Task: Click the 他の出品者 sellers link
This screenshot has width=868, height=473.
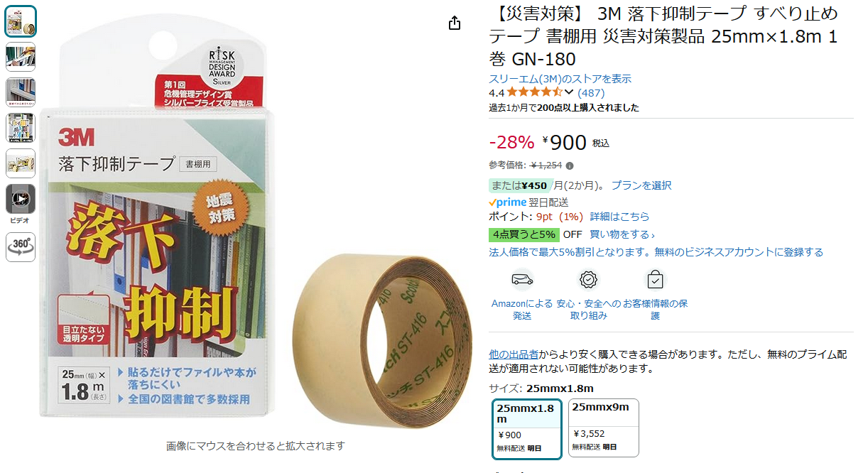Action: (514, 354)
